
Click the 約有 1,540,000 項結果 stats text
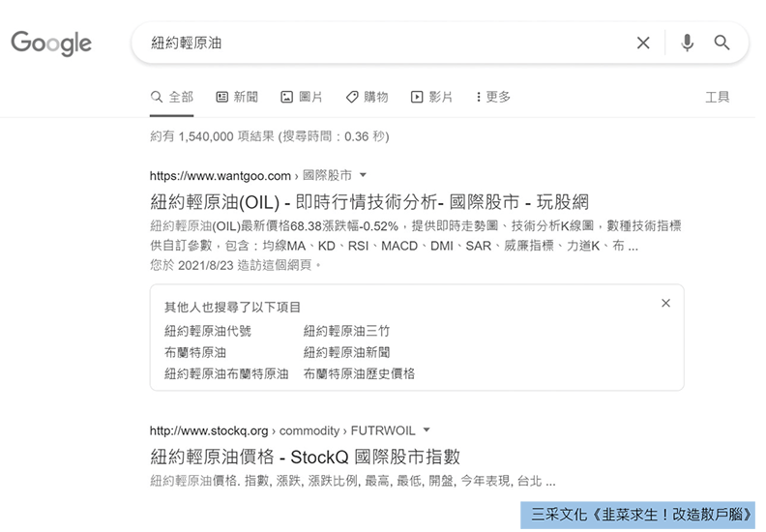[x=269, y=136]
